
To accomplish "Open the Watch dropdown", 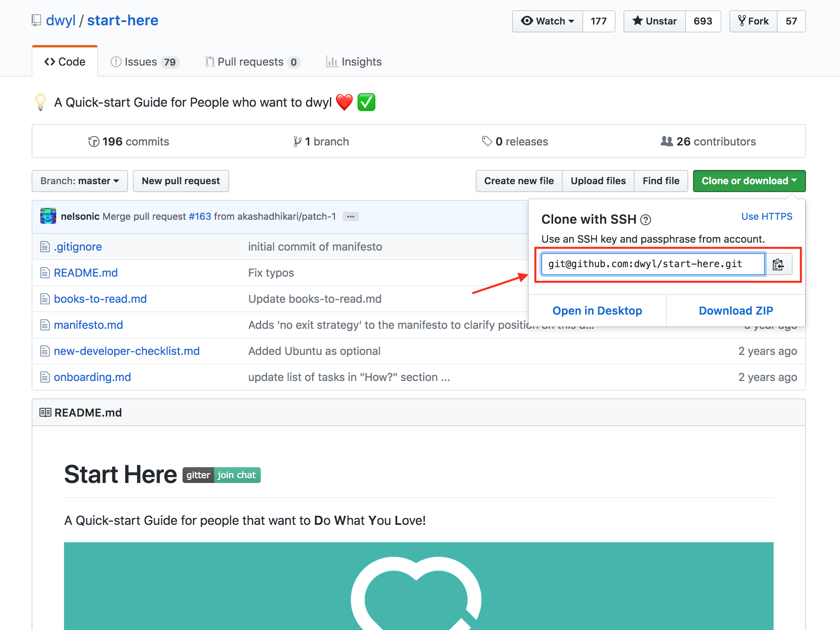I will click(548, 21).
